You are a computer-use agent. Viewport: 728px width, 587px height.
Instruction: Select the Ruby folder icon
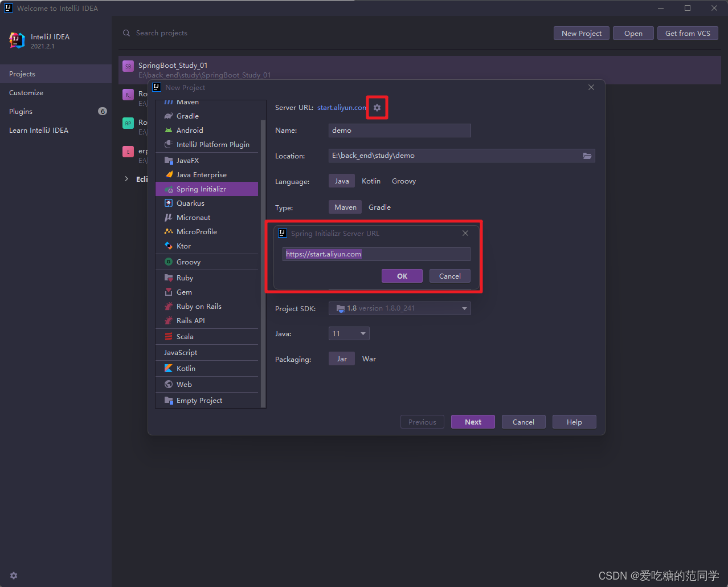point(169,278)
